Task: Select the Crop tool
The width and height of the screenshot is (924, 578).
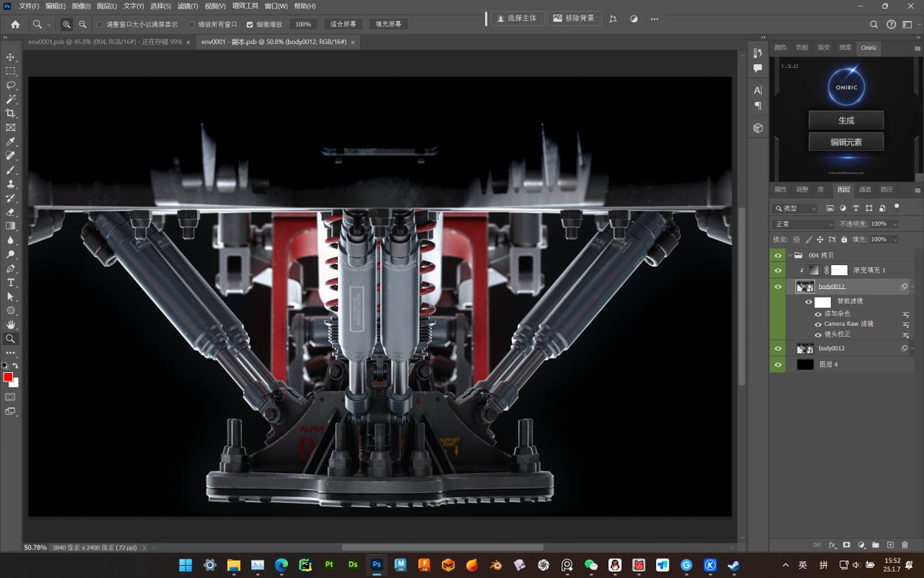Action: pyautogui.click(x=11, y=113)
